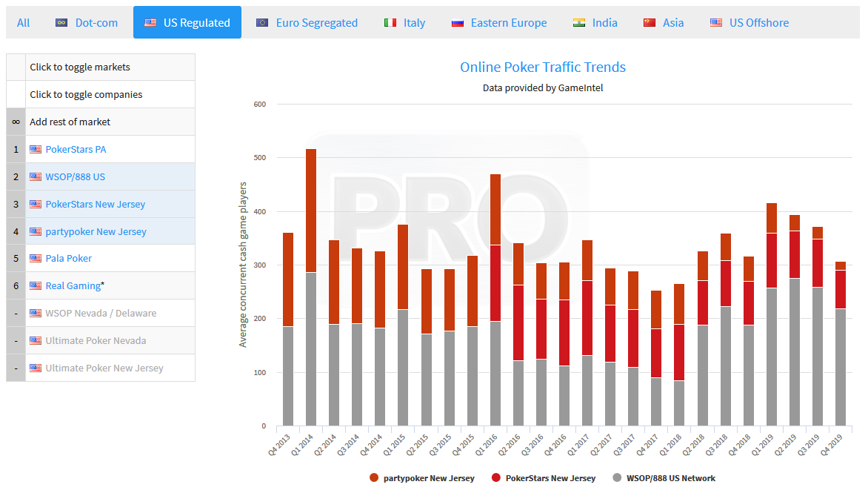The width and height of the screenshot is (868, 493).
Task: Click the grey WSOP/888 bar for Q1 2014
Action: pos(311,349)
